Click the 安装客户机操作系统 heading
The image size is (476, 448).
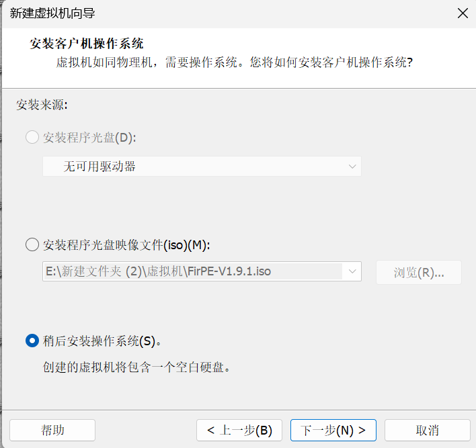pyautogui.click(x=87, y=44)
